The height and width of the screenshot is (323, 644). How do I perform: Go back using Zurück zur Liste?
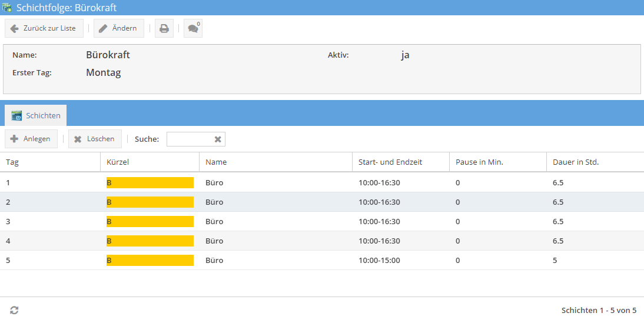[44, 28]
